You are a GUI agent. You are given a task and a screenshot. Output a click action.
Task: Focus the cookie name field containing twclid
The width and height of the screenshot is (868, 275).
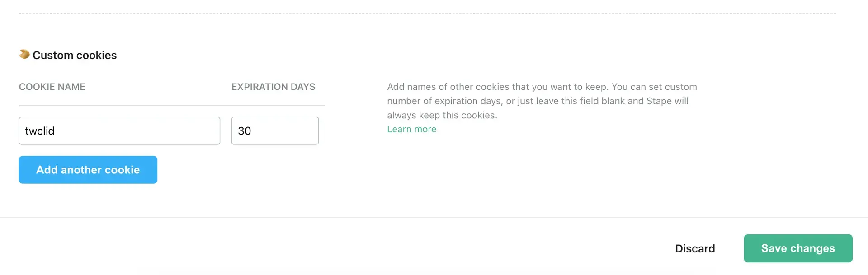pyautogui.click(x=119, y=131)
